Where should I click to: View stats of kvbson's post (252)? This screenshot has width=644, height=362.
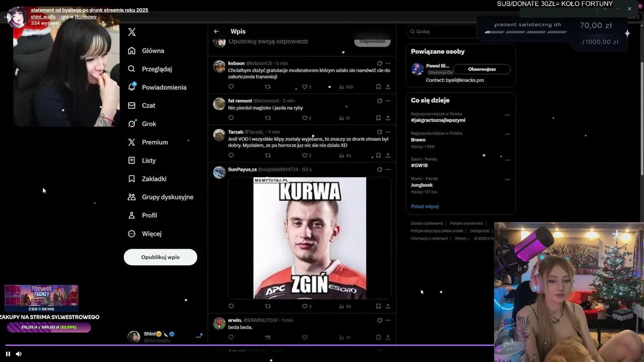click(346, 87)
